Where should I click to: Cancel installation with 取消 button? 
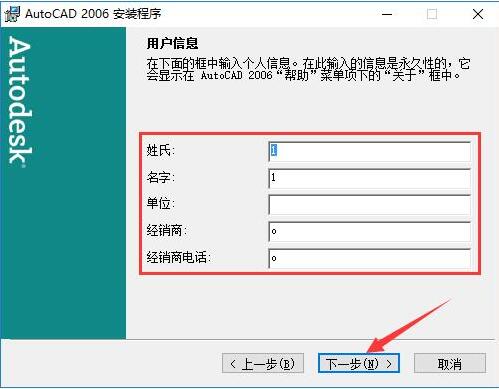pyautogui.click(x=450, y=363)
